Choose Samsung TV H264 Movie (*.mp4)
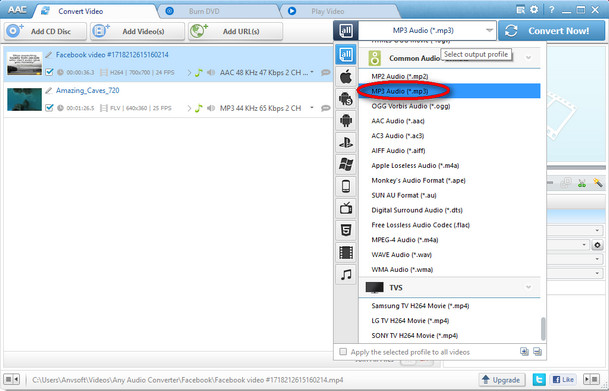This screenshot has width=609, height=391. pyautogui.click(x=450, y=306)
